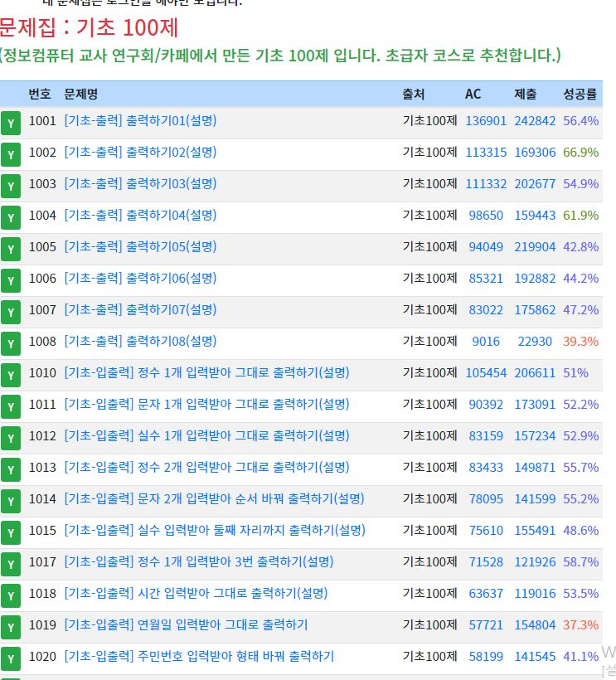The image size is (616, 680).
Task: Sort the table by 문제명 column header
Action: point(81,94)
